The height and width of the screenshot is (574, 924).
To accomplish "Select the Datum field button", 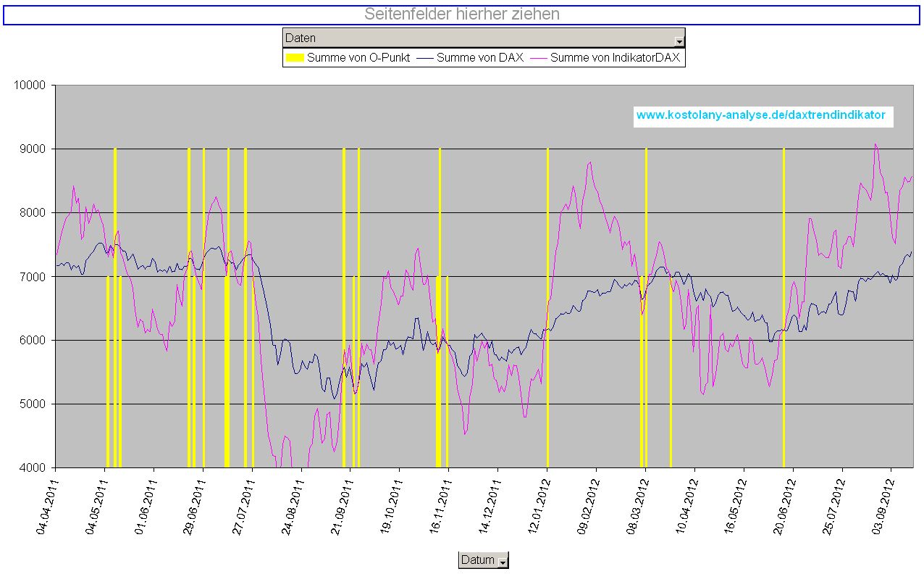I will [478, 560].
